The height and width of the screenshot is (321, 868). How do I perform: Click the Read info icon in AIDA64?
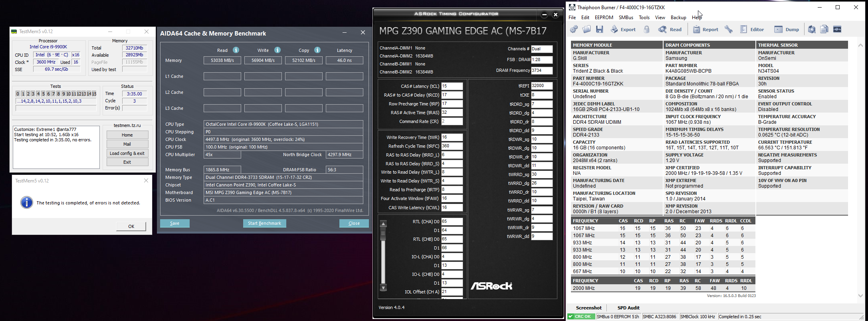tap(236, 50)
